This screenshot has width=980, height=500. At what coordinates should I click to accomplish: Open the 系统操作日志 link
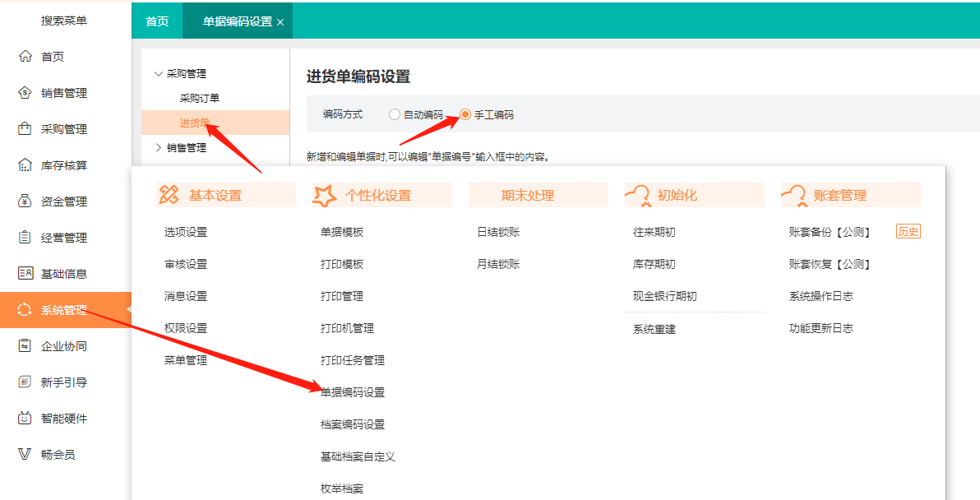coord(821,296)
